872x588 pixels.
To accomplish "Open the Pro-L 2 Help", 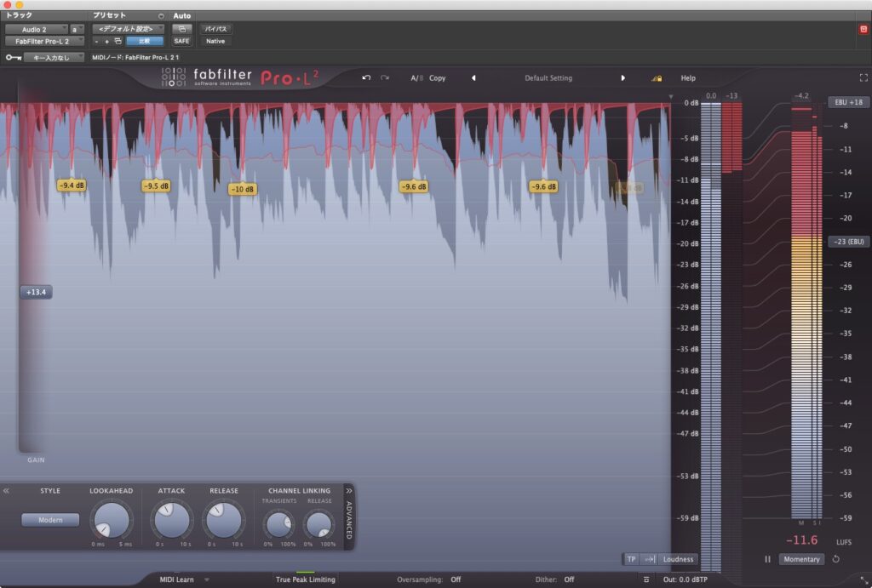I will [x=687, y=77].
